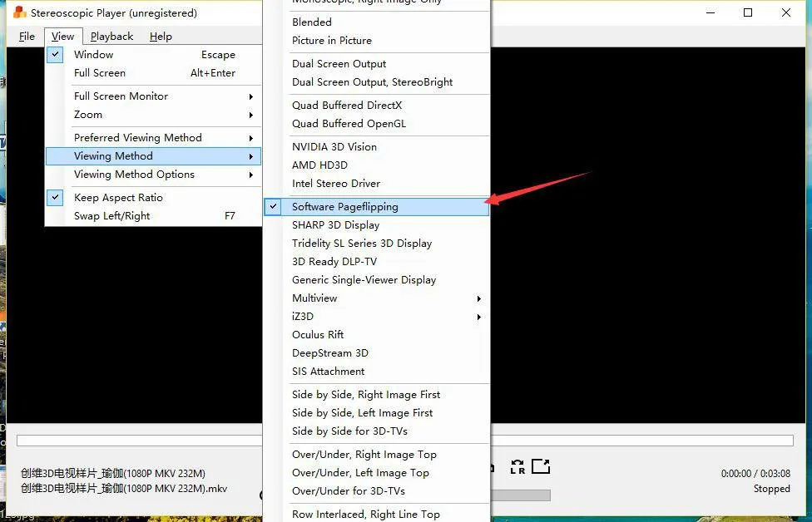This screenshot has height=522, width=812.
Task: Expand Preferred Viewing Method submenu
Action: [154, 138]
